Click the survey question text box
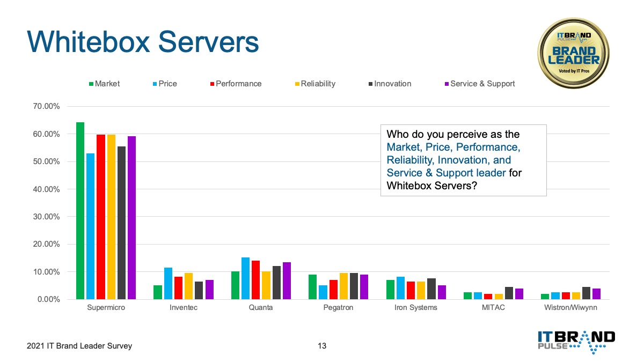644x362 pixels. point(463,160)
